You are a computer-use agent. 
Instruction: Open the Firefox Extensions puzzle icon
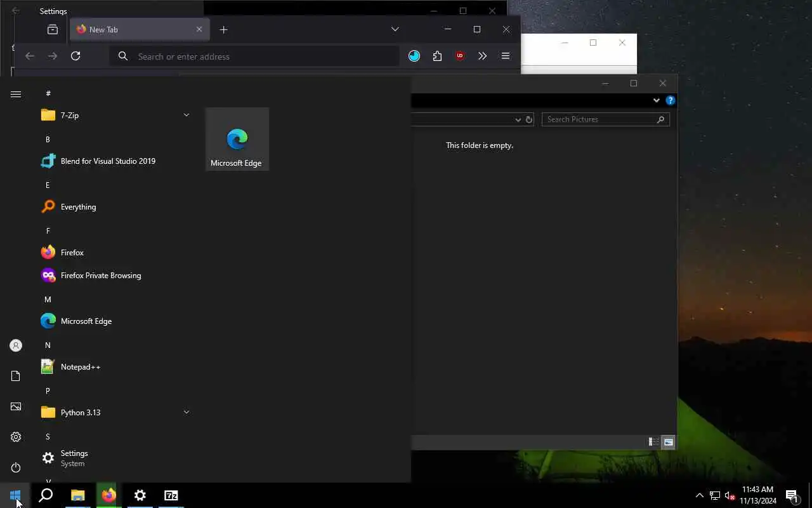click(437, 57)
